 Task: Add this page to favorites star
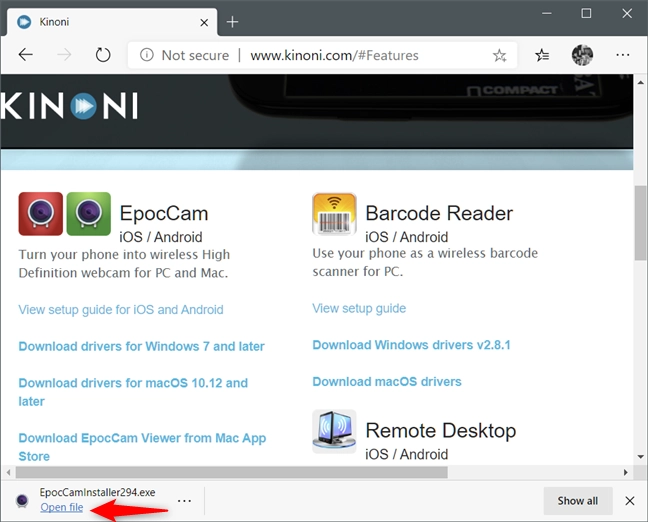click(499, 55)
